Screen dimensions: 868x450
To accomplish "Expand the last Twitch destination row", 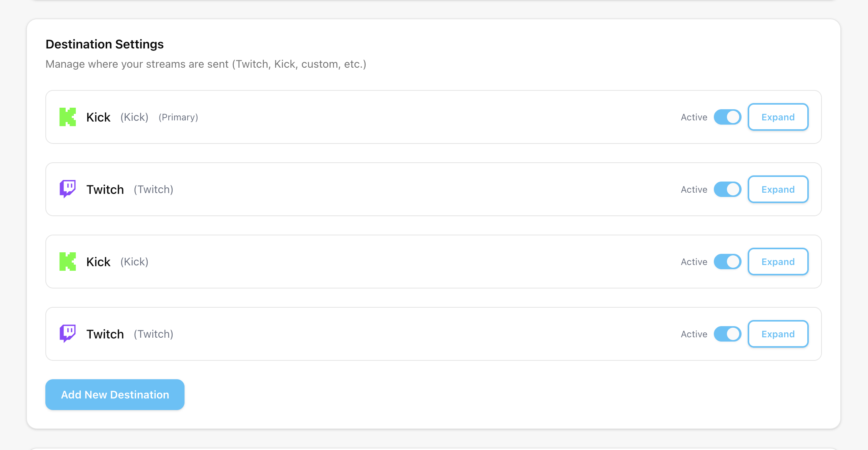I will 778,333.
